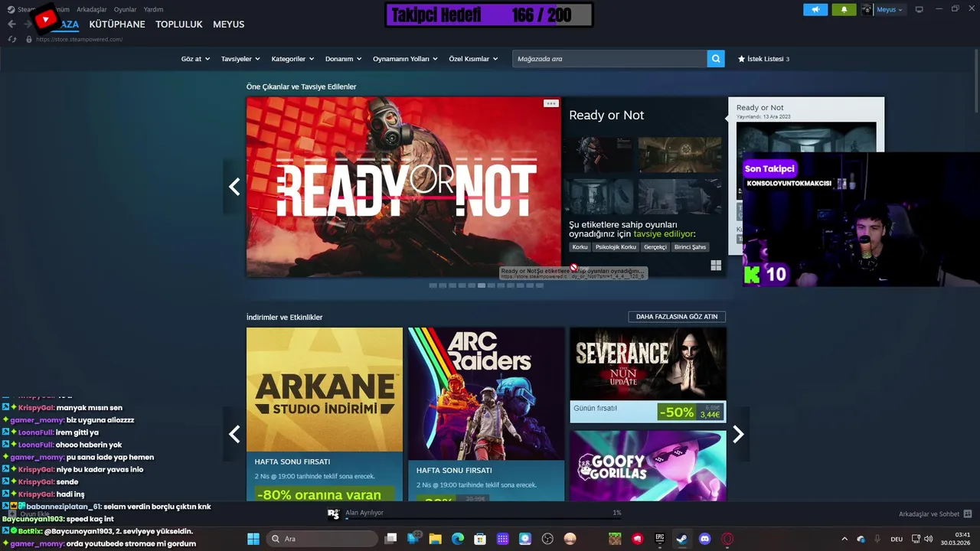Open the Meyus account dropdown
Screen dimensions: 980x551
click(x=890, y=10)
